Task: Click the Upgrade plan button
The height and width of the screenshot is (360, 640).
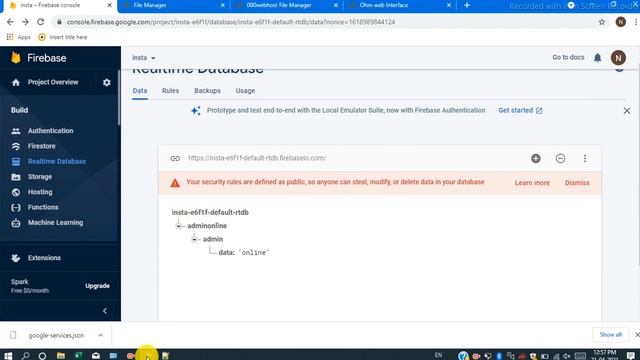Action: pyautogui.click(x=97, y=286)
